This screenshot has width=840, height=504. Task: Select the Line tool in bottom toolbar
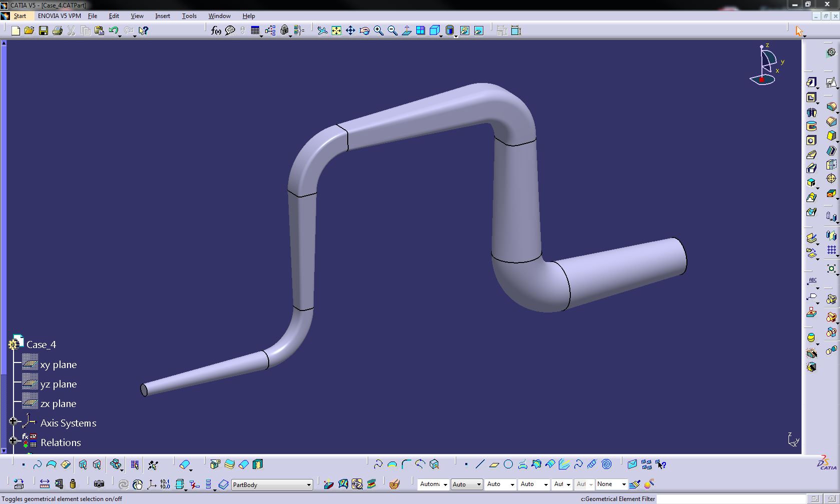pyautogui.click(x=480, y=464)
